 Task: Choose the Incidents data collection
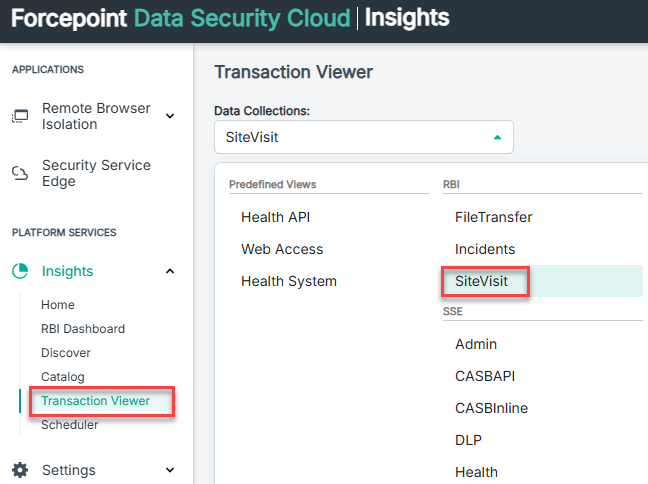coord(485,249)
